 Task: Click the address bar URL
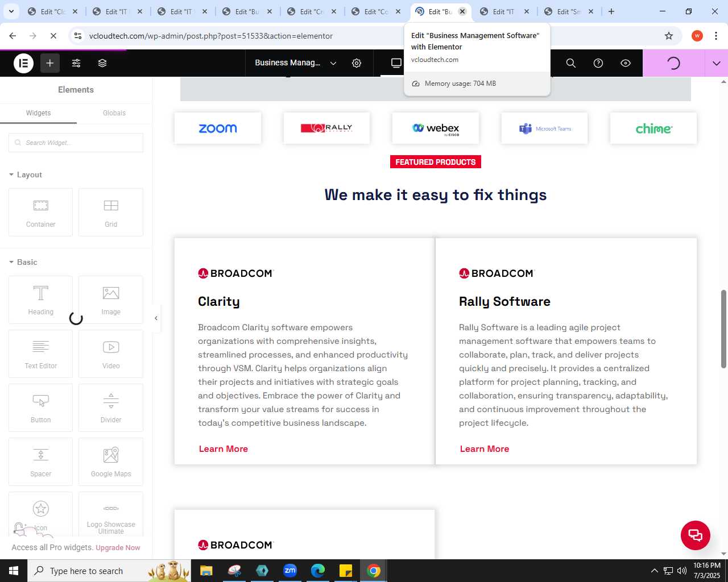pyautogui.click(x=211, y=36)
